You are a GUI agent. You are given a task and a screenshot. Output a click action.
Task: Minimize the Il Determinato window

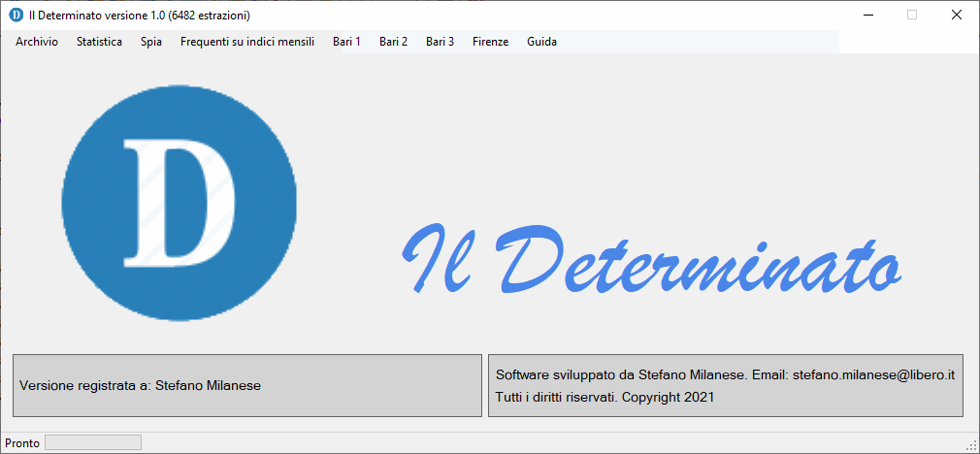tap(866, 15)
